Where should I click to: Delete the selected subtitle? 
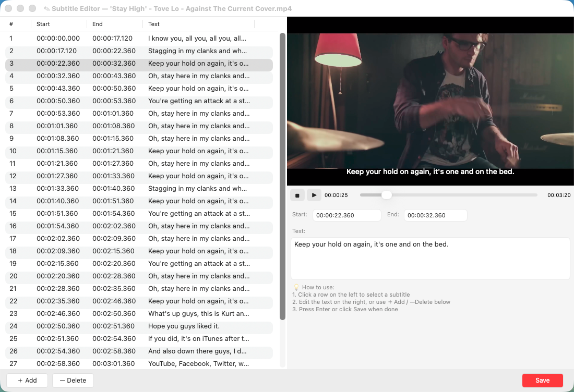point(73,381)
